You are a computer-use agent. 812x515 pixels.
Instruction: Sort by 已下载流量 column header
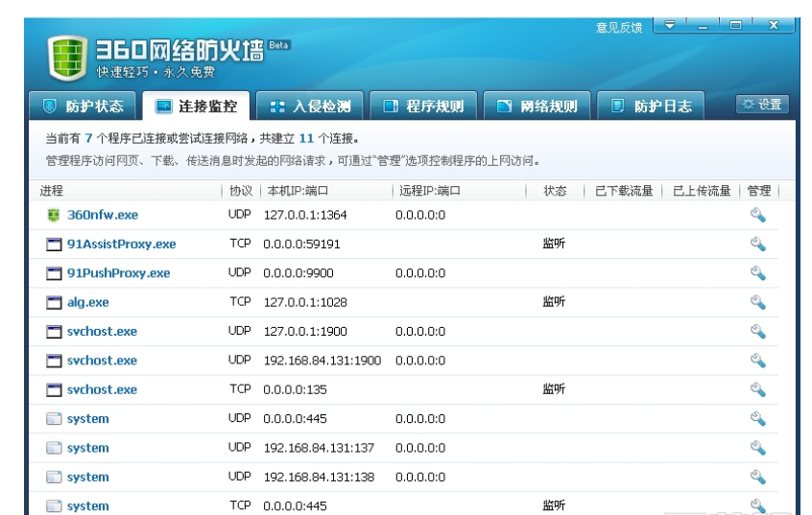pos(624,191)
